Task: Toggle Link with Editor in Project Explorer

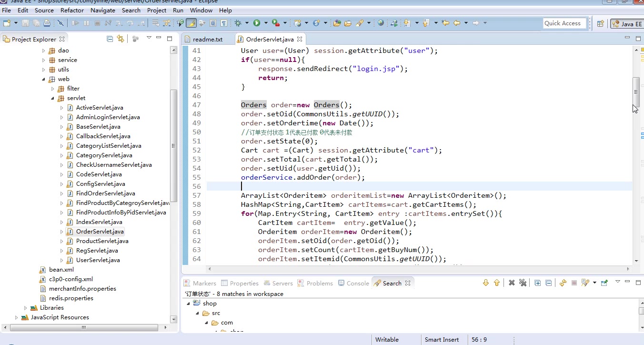Action: pyautogui.click(x=121, y=39)
